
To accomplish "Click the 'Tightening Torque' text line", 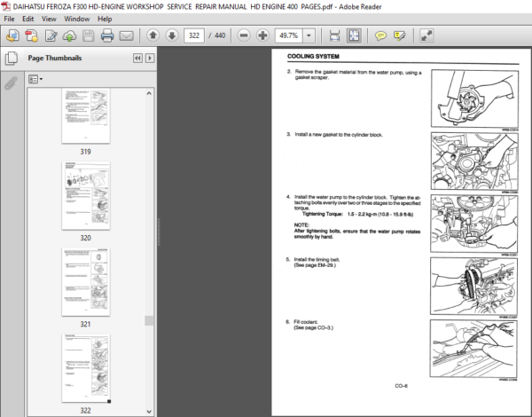I will tap(357, 215).
